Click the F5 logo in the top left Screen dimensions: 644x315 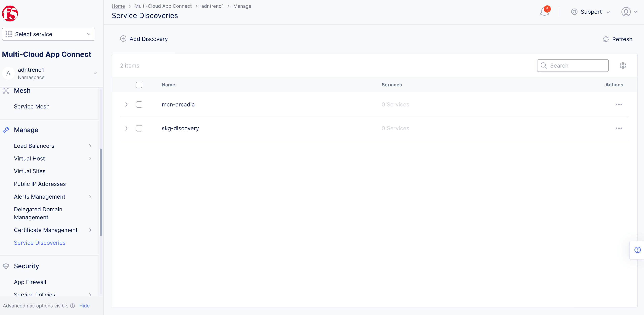click(x=10, y=13)
